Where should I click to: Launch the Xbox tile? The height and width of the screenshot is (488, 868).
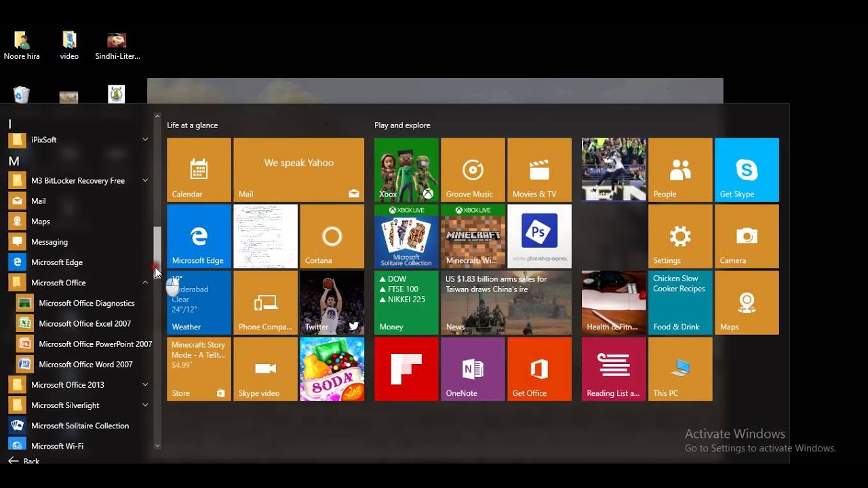coord(406,170)
